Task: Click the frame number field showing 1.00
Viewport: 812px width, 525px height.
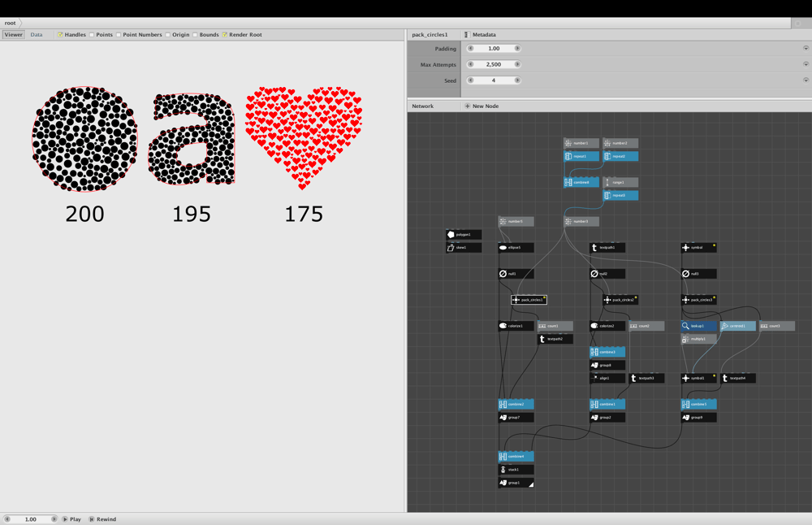Action: pyautogui.click(x=31, y=518)
